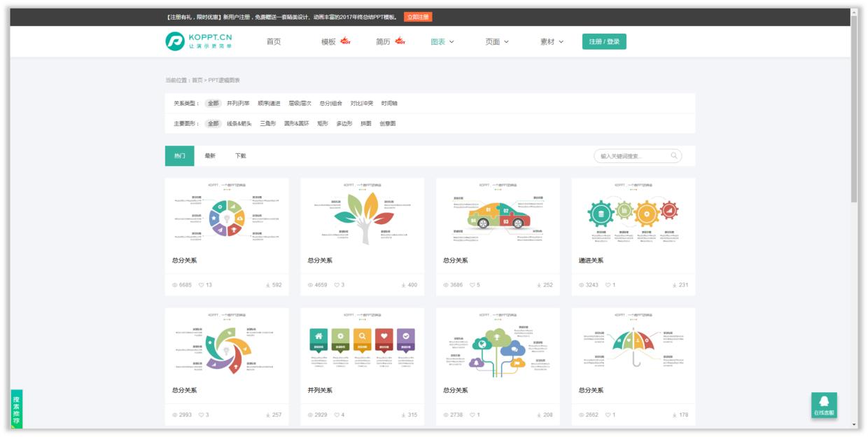868x437 pixels.
Task: Like the cloud tree card with 2738 views
Action: [x=472, y=415]
